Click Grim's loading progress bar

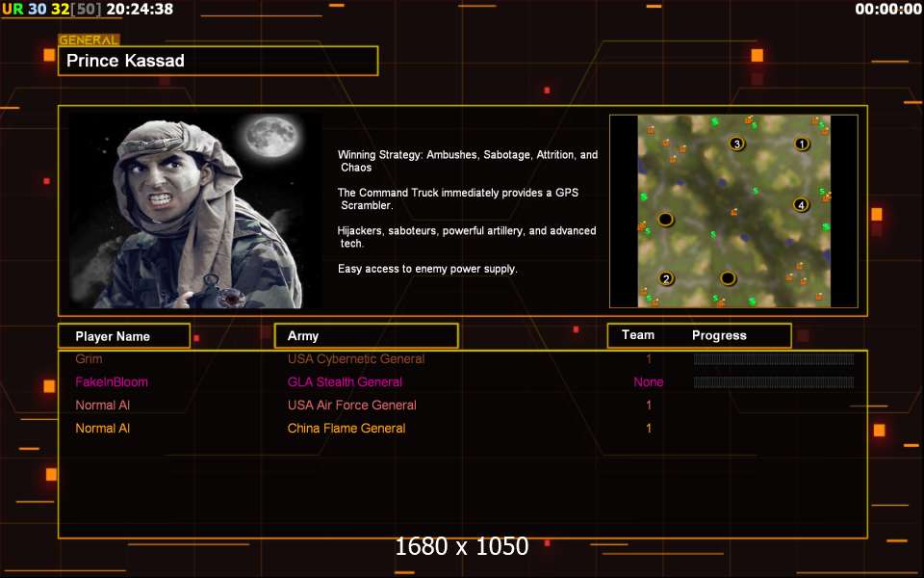[x=774, y=359]
